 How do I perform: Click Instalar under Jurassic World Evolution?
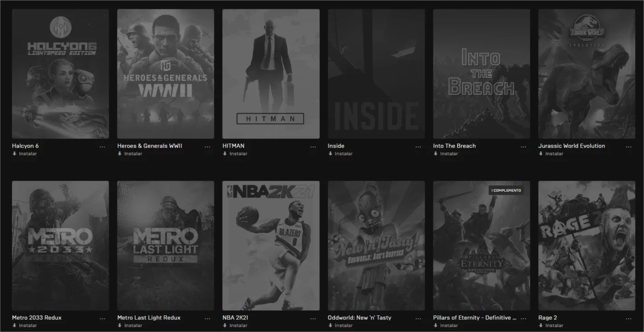pyautogui.click(x=551, y=154)
